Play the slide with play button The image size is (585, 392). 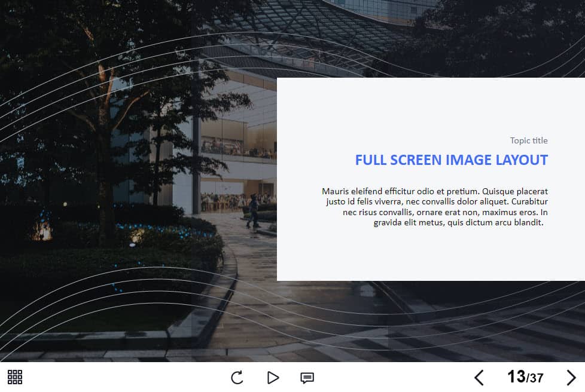(273, 378)
